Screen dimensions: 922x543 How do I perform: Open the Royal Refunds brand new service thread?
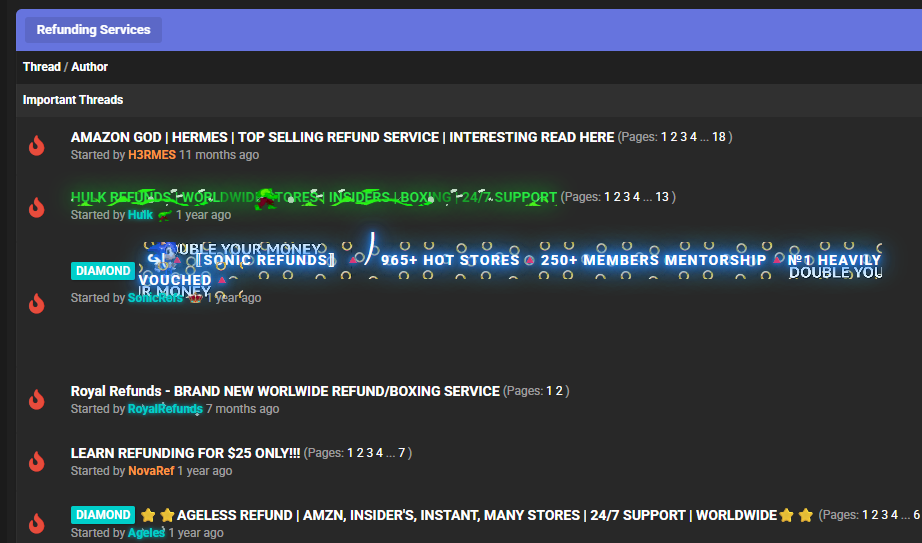285,391
